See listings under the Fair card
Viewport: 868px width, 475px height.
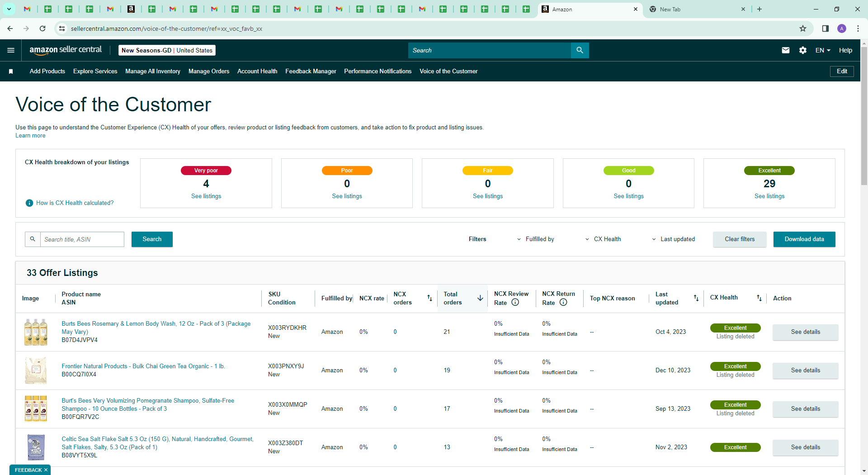point(488,196)
